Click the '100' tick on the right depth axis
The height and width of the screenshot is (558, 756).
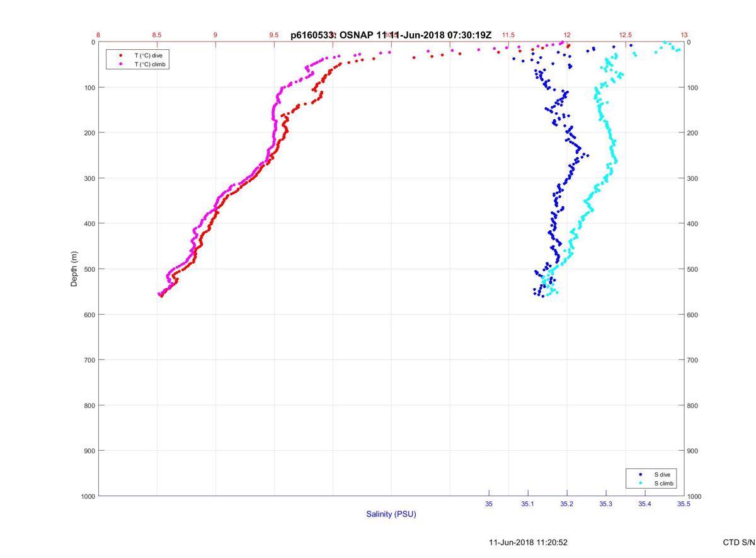point(694,88)
